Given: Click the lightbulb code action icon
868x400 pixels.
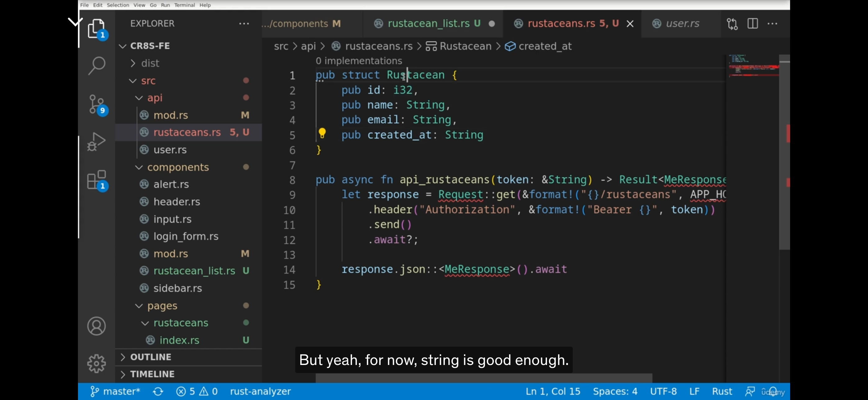Looking at the screenshot, I should (322, 133).
